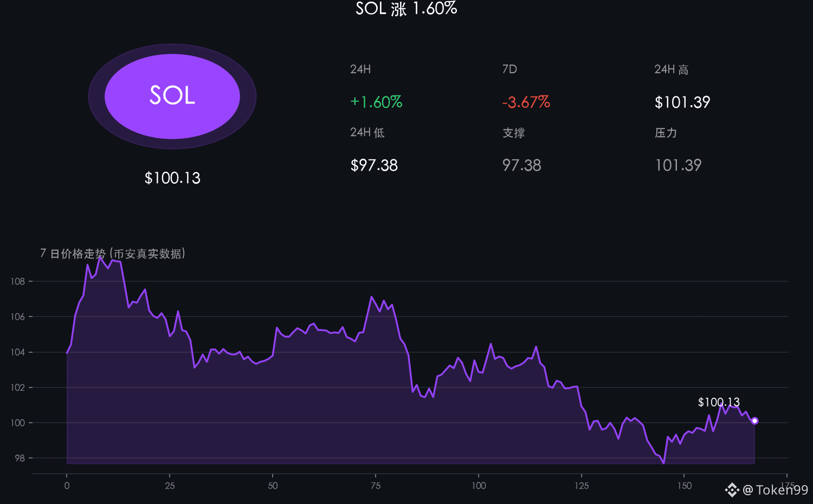Click the 24H 高 label

[671, 69]
